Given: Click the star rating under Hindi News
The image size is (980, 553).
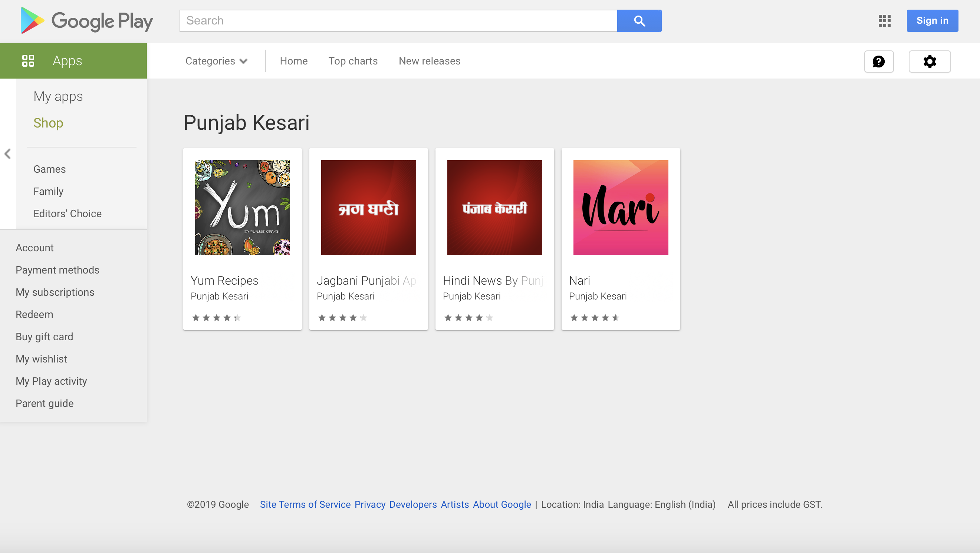Looking at the screenshot, I should click(469, 318).
